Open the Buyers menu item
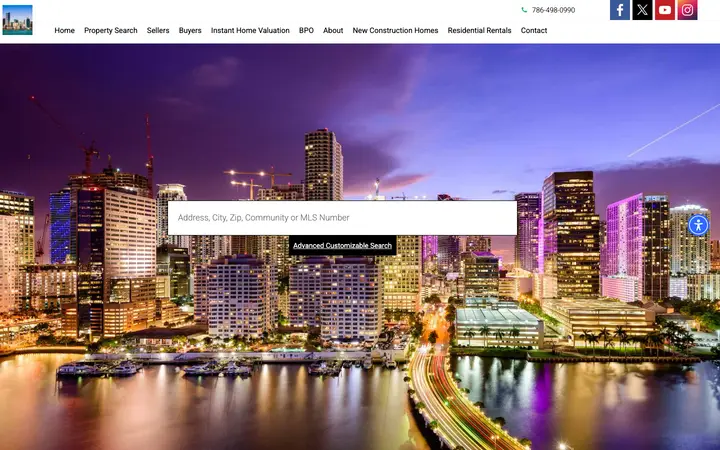 click(x=190, y=30)
